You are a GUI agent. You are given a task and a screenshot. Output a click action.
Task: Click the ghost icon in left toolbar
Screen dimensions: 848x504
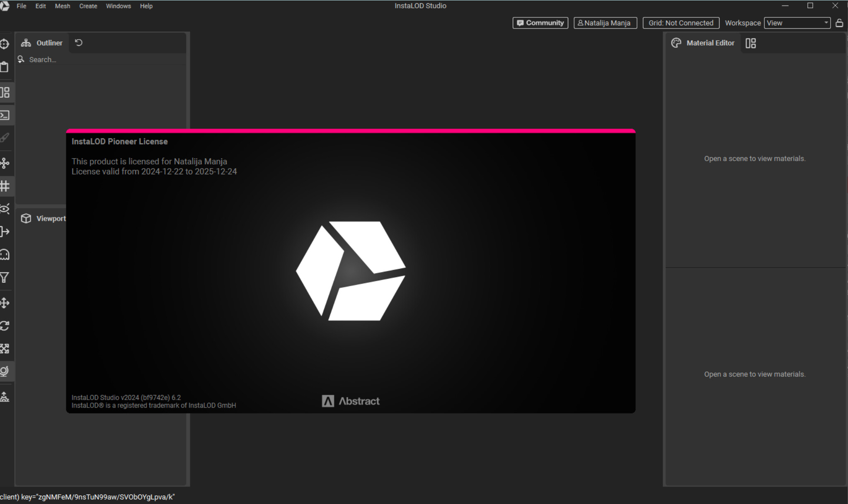pos(5,254)
